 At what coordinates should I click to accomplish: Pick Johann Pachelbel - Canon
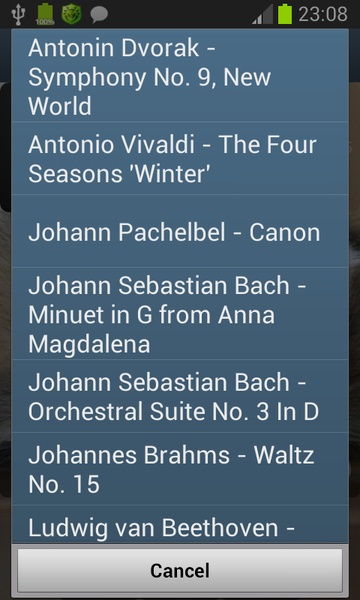coord(180,231)
